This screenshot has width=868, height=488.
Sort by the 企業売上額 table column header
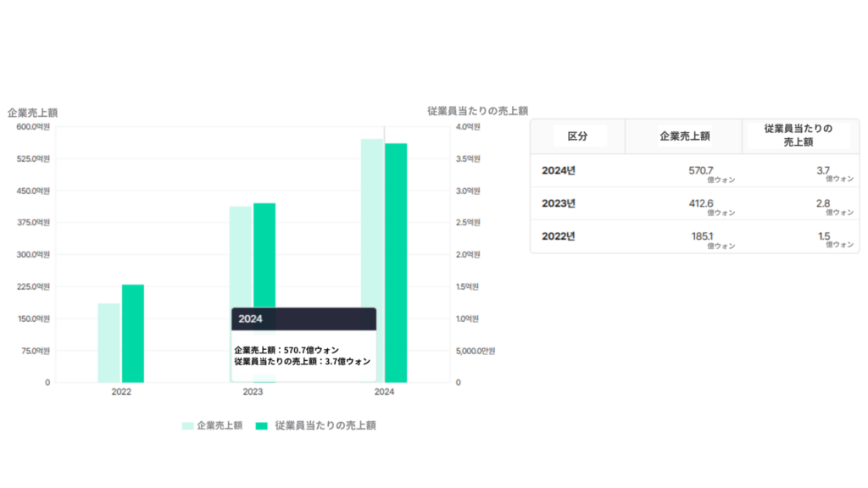[x=684, y=136]
